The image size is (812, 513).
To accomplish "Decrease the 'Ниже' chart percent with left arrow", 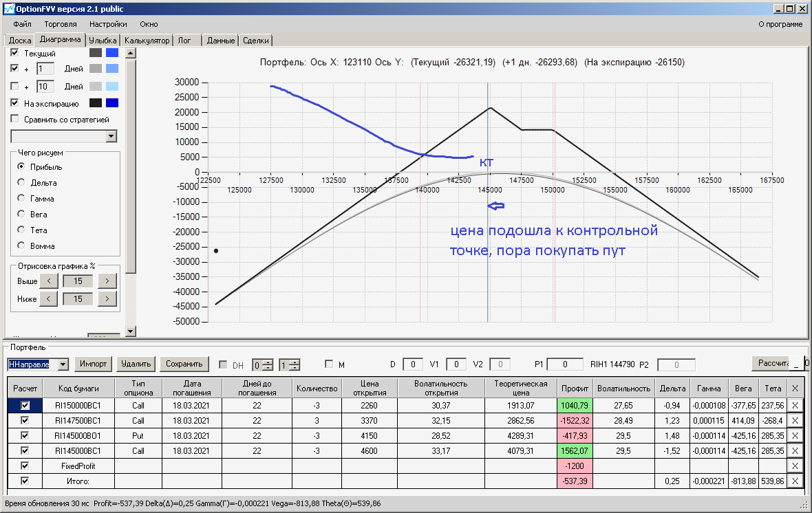I will (x=49, y=298).
